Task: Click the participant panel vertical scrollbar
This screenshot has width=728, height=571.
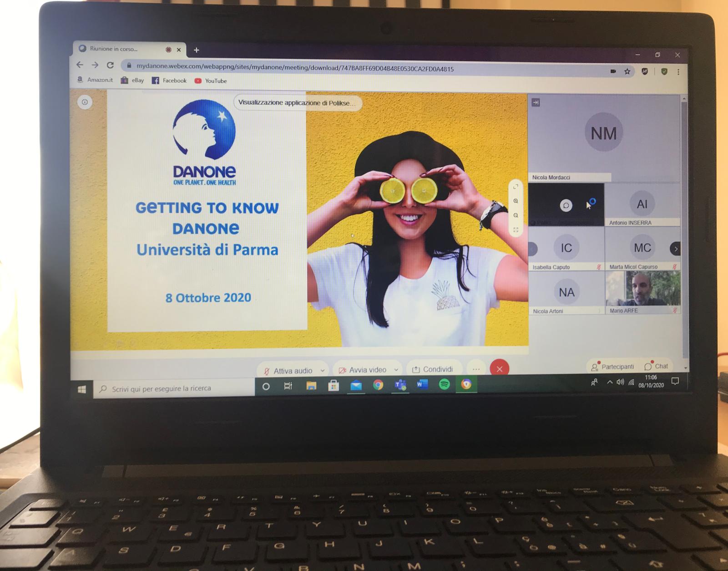Action: [x=684, y=228]
